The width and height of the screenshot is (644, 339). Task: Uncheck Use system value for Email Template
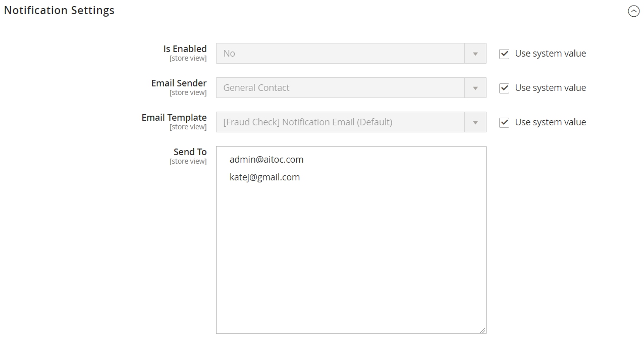pyautogui.click(x=504, y=122)
